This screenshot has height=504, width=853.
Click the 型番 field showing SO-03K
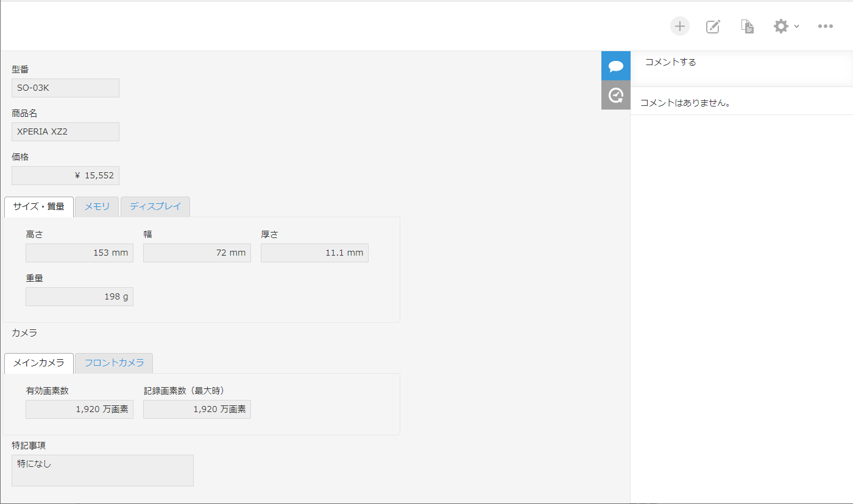[65, 88]
